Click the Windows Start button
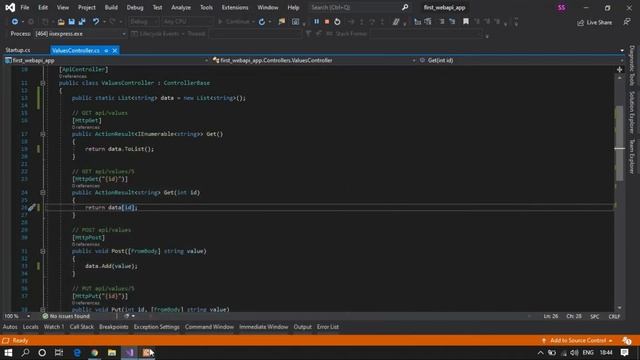The height and width of the screenshot is (360, 640). click(8, 353)
